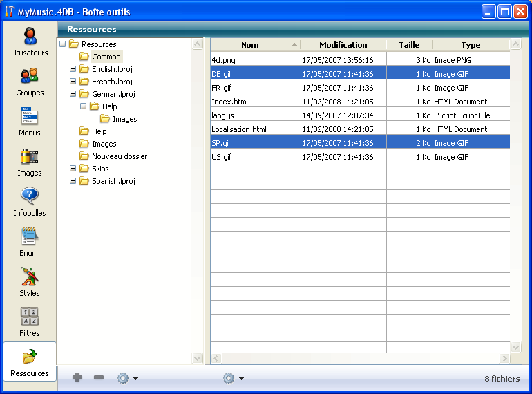Click the minus button to remove folder

point(99,378)
